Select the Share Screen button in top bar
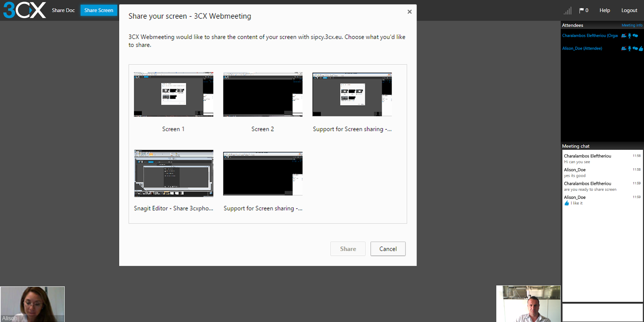Image resolution: width=644 pixels, height=322 pixels. tap(99, 10)
